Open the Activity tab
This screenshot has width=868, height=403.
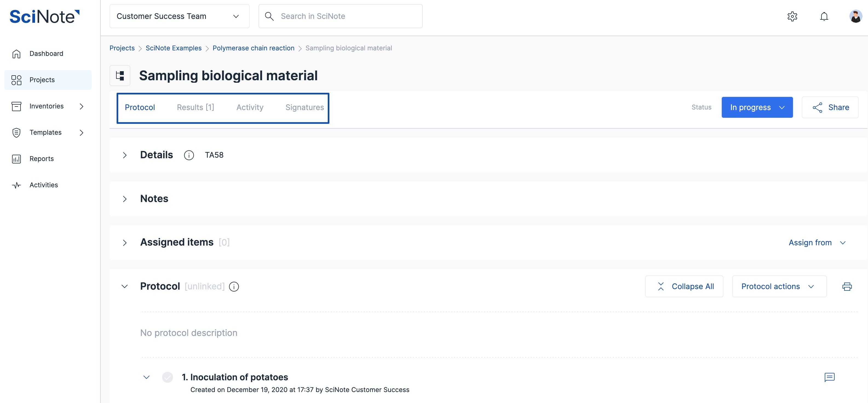250,107
